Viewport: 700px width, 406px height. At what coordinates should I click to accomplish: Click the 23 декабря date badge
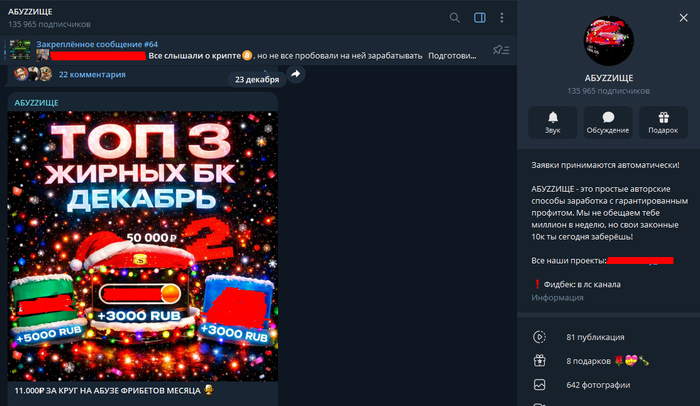[257, 80]
